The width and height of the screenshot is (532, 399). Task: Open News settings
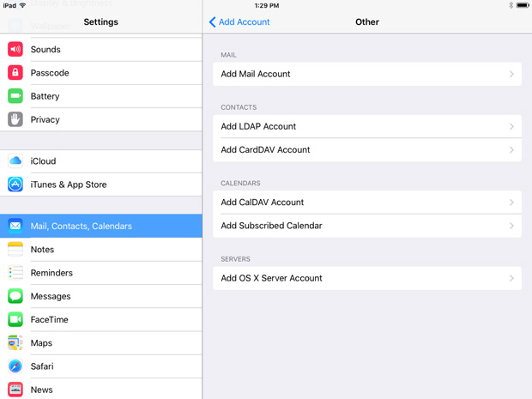[x=101, y=390]
